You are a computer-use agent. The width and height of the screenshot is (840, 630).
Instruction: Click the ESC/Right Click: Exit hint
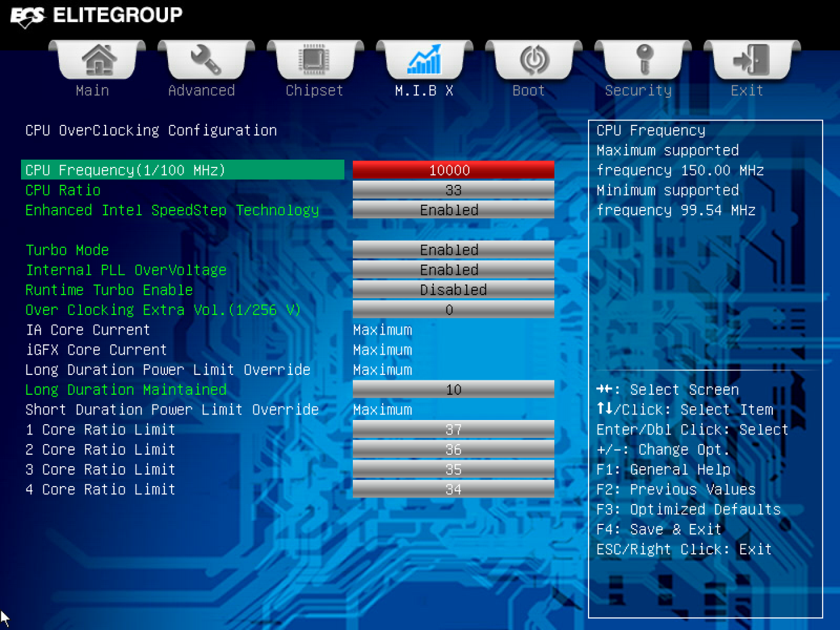[x=685, y=549]
